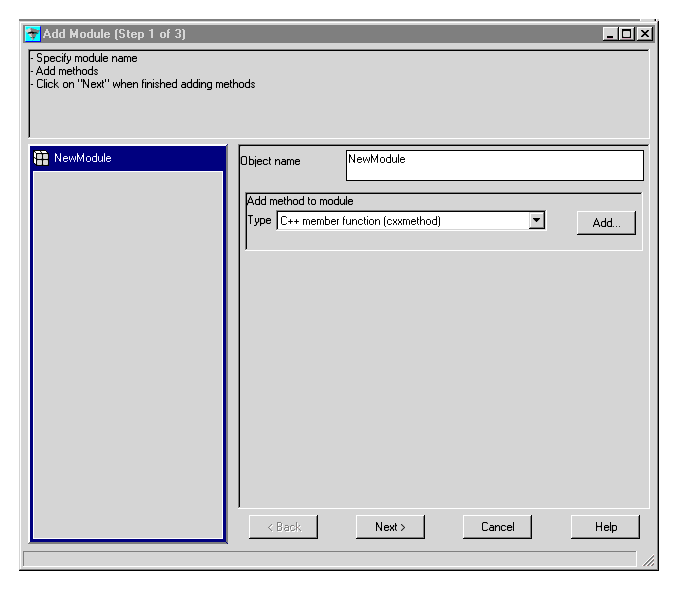Viewport: 690px width, 600px height.
Task: Click the disabled Back button
Action: click(283, 527)
